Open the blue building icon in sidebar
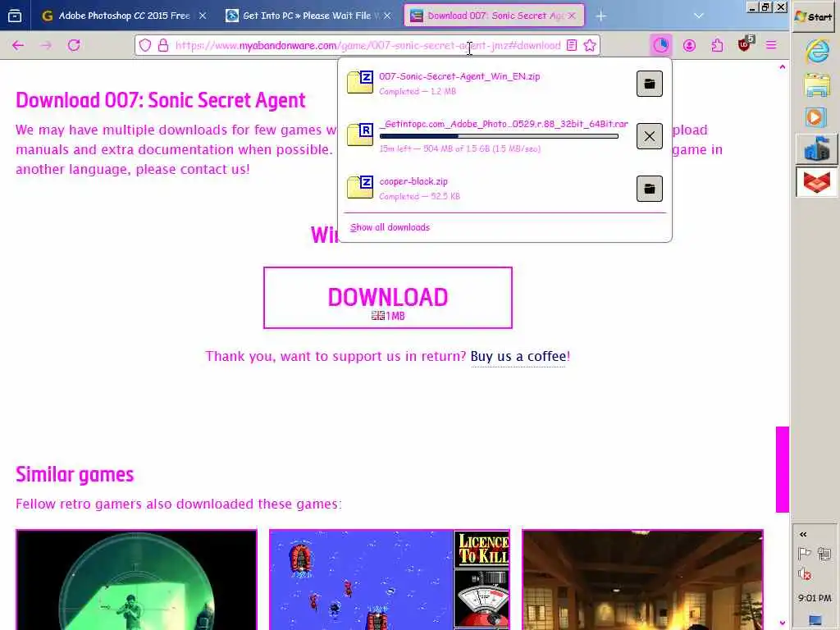This screenshot has height=630, width=840. pos(816,149)
